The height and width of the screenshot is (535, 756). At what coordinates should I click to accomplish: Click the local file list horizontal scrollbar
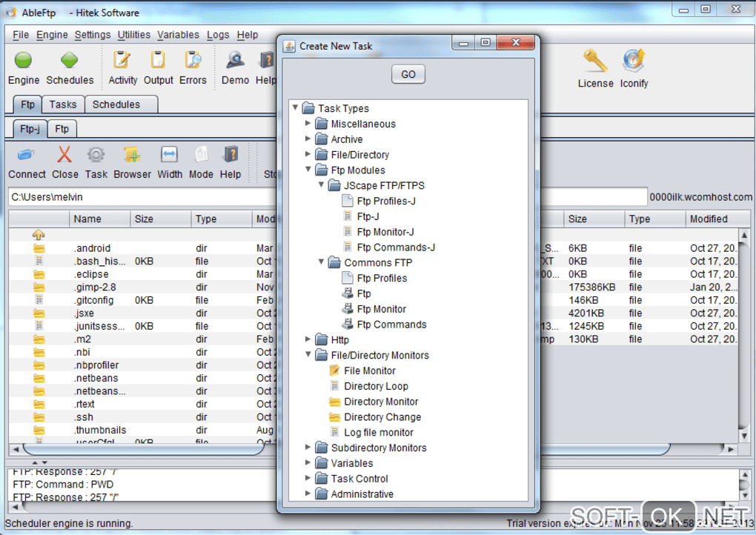[x=143, y=449]
